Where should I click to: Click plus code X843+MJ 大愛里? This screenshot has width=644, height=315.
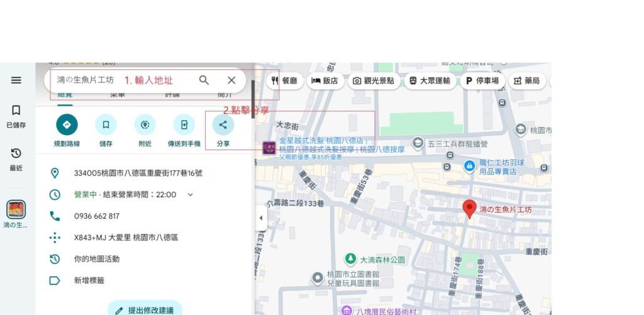126,238
